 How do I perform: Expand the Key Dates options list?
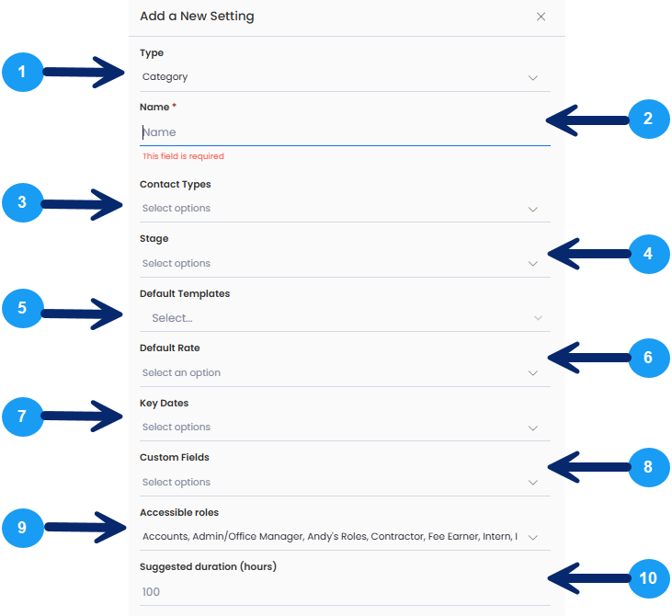345,428
